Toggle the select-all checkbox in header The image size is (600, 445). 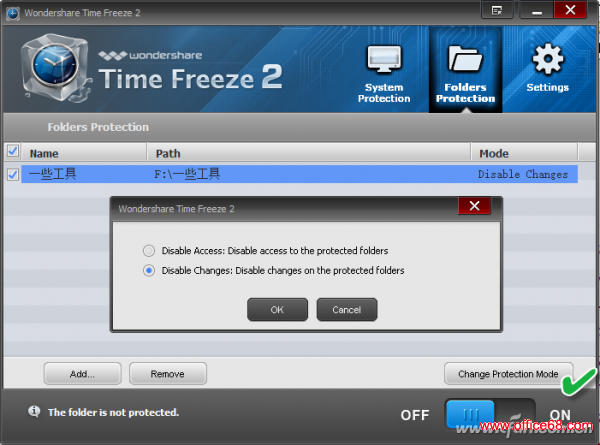13,151
